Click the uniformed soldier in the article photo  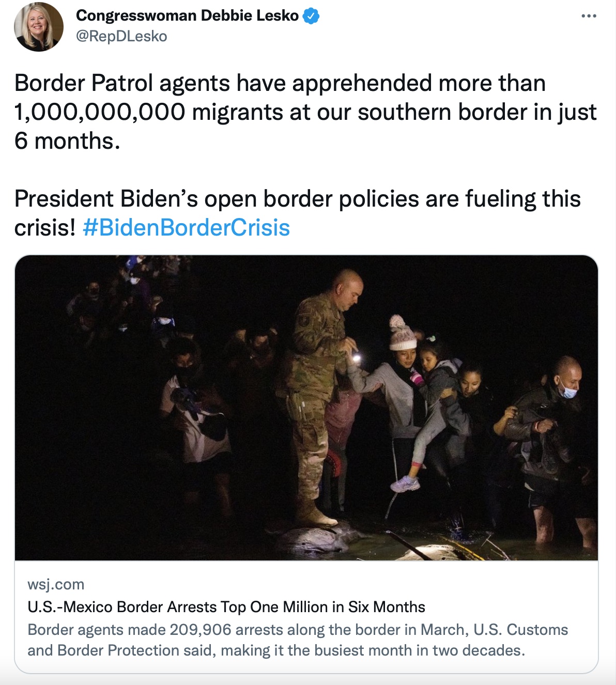316,382
